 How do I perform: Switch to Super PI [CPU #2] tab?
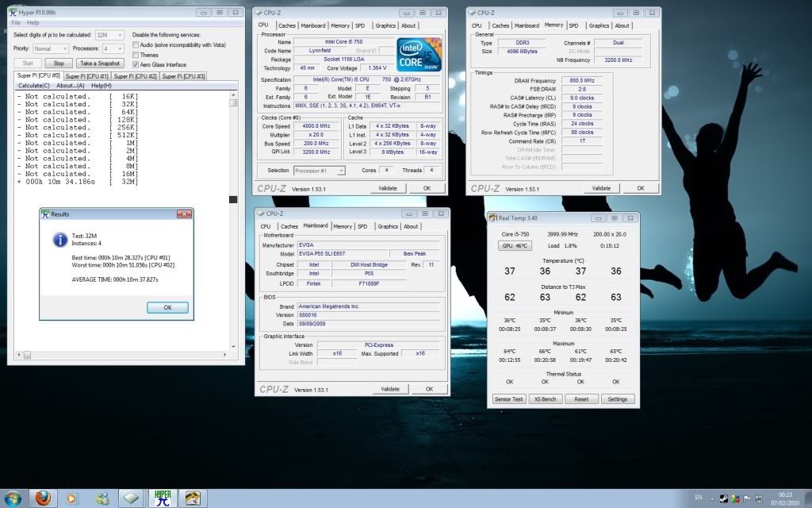(136, 76)
